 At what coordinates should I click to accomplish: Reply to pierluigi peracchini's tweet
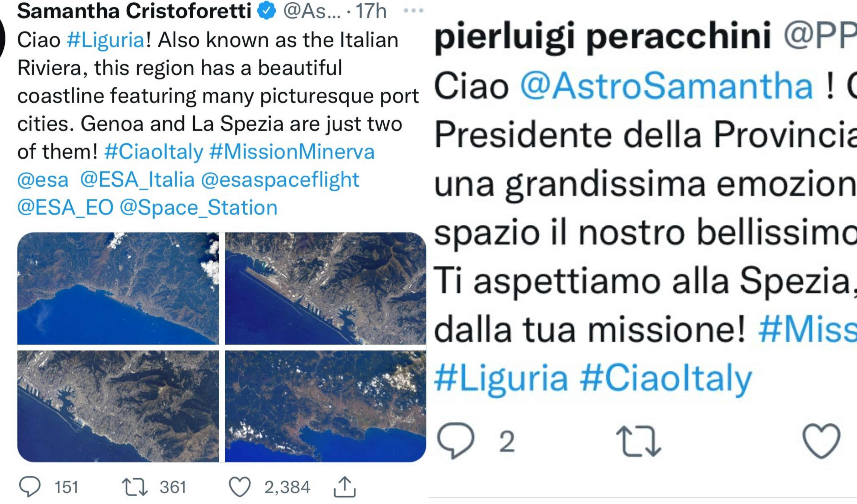[455, 441]
